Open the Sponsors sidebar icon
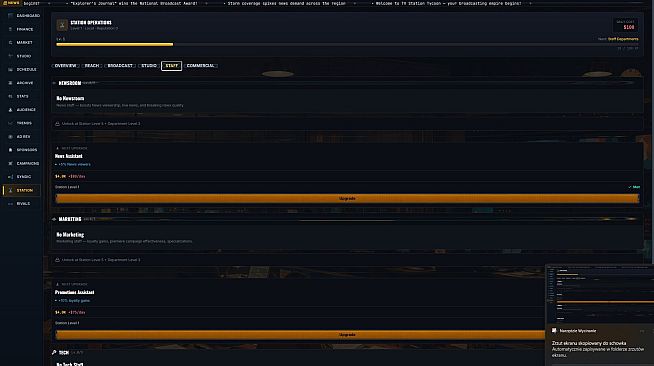 (10, 150)
